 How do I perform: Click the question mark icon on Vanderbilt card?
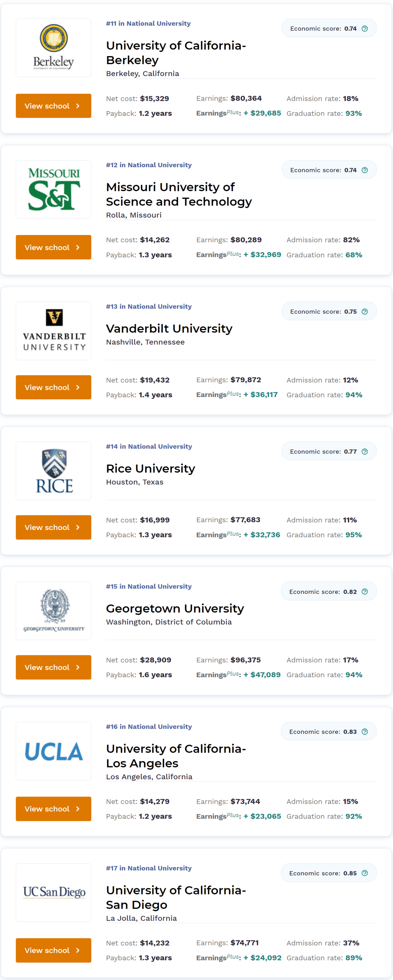click(x=365, y=311)
